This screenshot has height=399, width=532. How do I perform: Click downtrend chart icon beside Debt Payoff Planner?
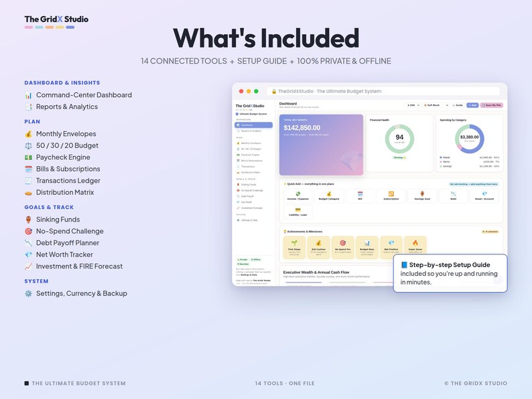click(x=29, y=243)
